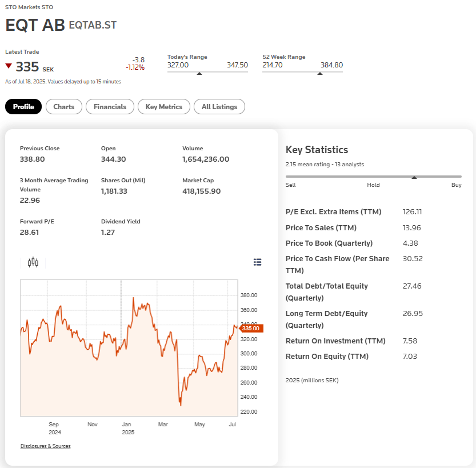Select the Profile tab
Viewport: 476px width, 468px height.
23,106
